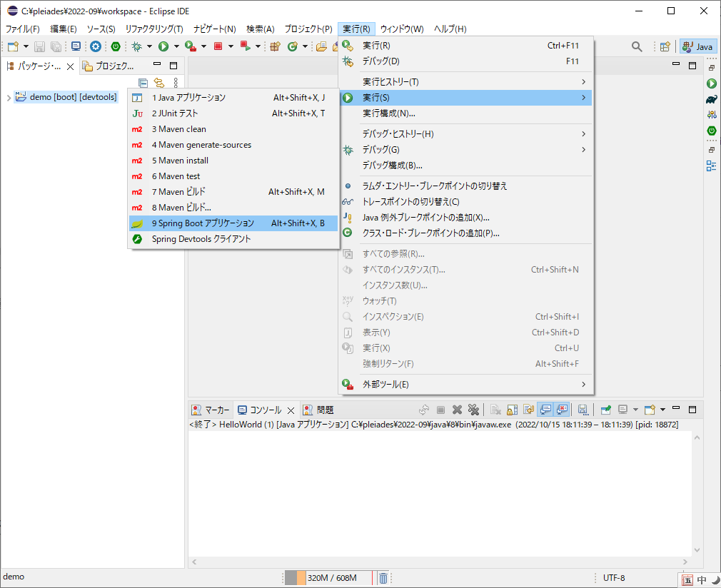Click the Open Perspective icon

pos(665,46)
